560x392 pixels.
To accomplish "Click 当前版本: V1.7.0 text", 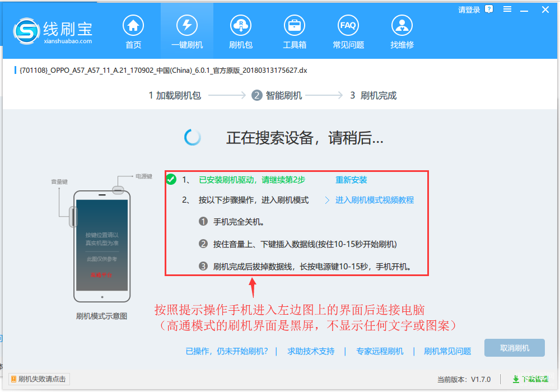I will [x=464, y=379].
